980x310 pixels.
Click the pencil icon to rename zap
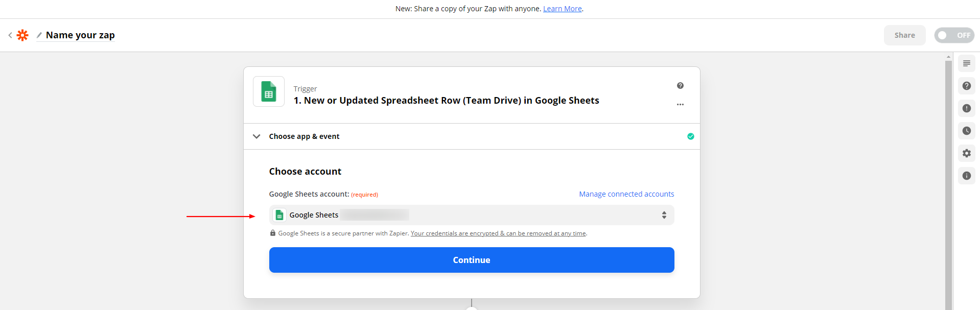click(x=39, y=35)
